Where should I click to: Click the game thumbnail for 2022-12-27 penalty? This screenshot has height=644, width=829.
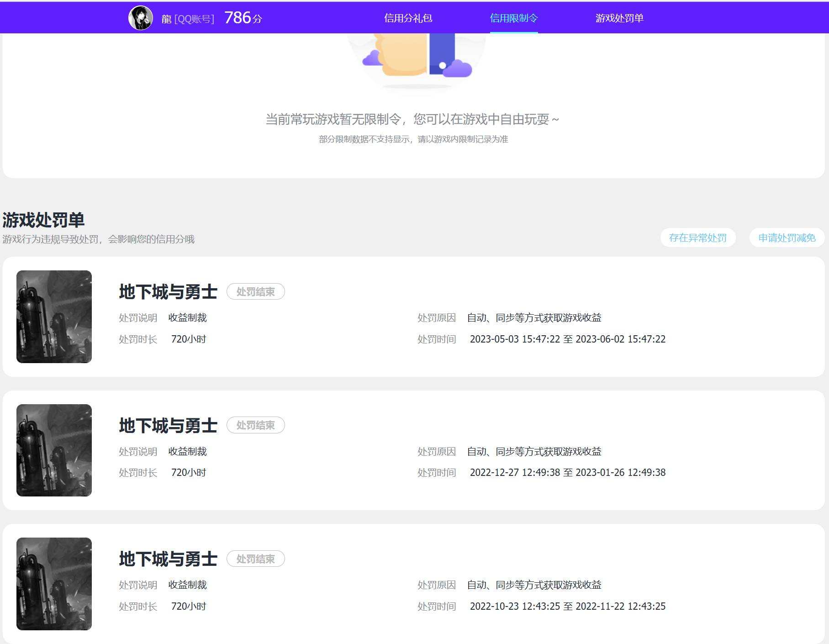tap(54, 450)
